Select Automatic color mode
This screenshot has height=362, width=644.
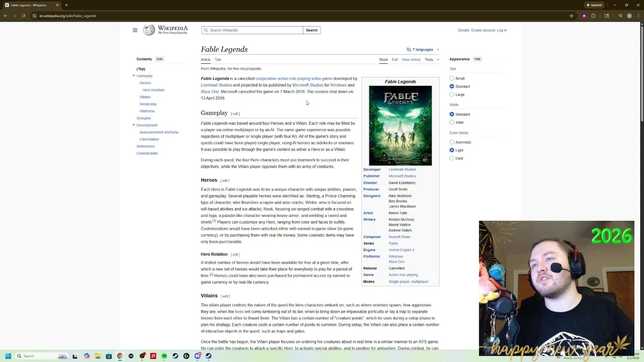click(x=452, y=142)
